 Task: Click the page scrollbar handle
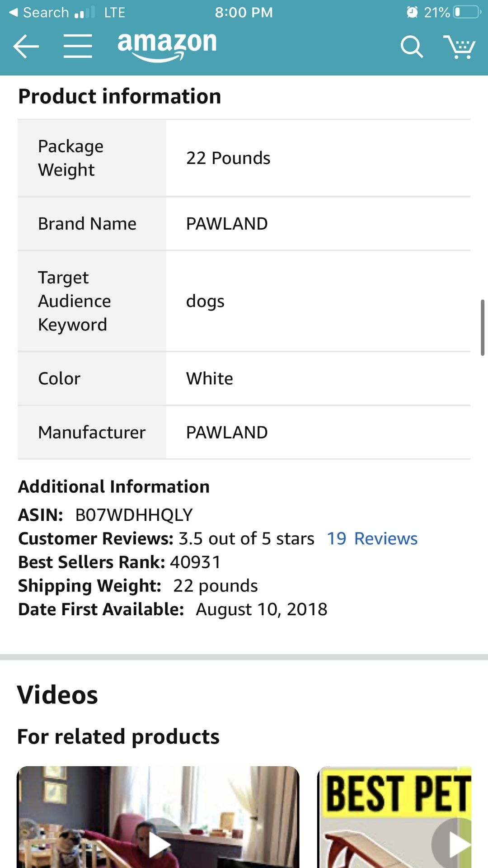[482, 327]
